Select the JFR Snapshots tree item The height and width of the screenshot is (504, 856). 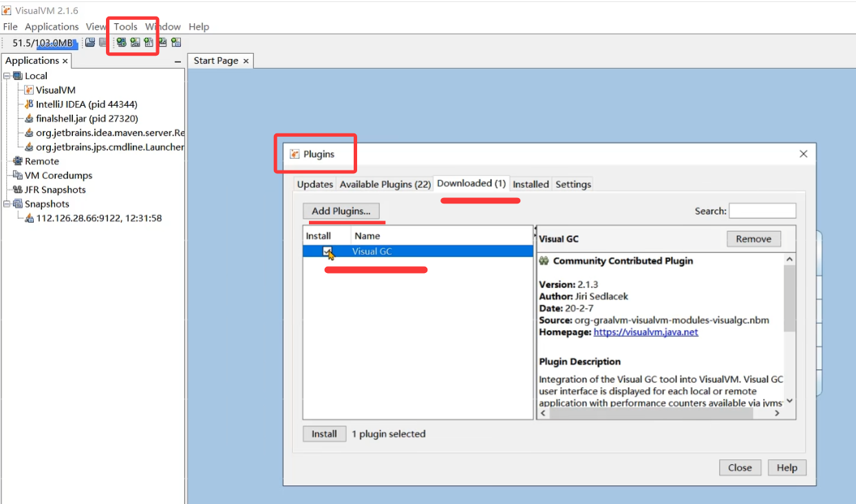[x=55, y=190]
